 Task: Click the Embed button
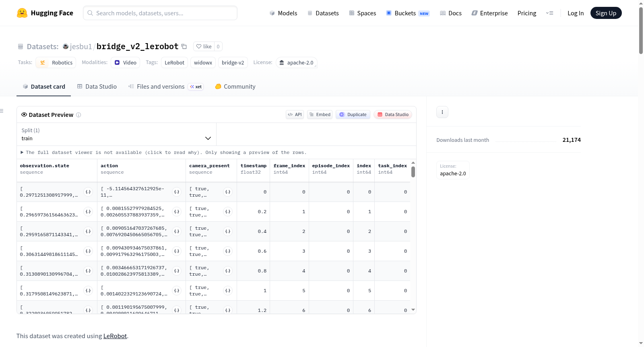click(x=320, y=114)
